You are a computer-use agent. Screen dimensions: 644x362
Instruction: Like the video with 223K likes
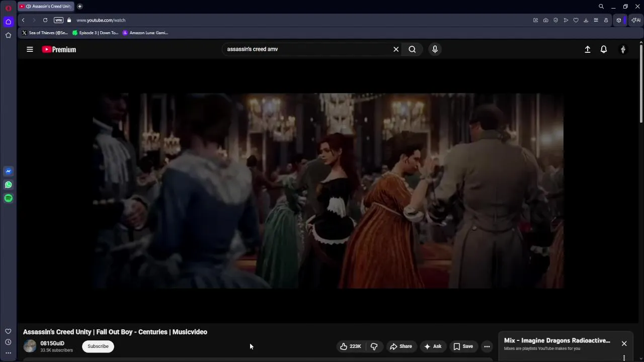tap(351, 346)
